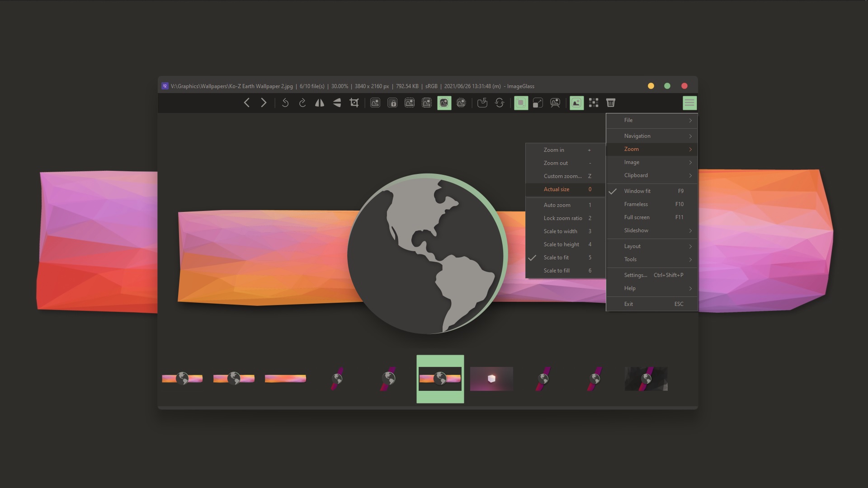The width and height of the screenshot is (868, 488).
Task: Click the Lock zoom ratio toolbar icon
Action: [392, 103]
